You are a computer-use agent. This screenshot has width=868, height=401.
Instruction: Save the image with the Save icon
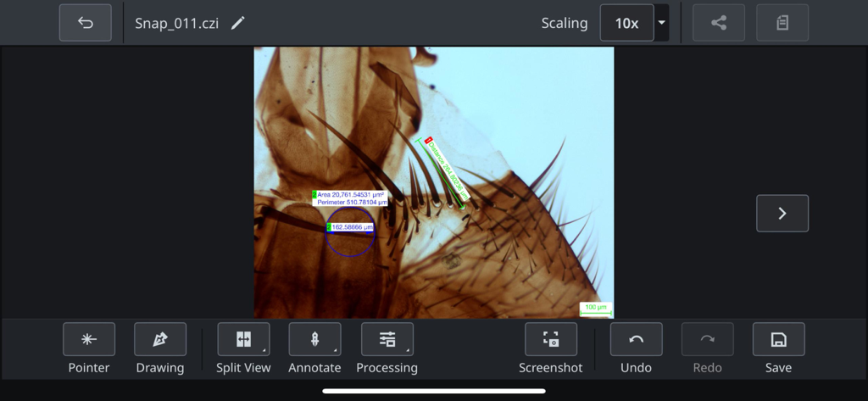pyautogui.click(x=778, y=339)
